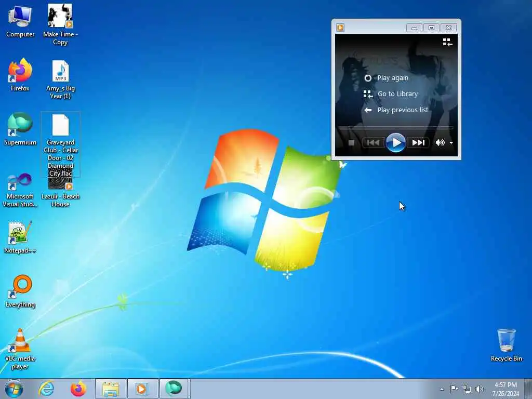The width and height of the screenshot is (532, 399).
Task: Click Play again in media player
Action: [x=393, y=78]
